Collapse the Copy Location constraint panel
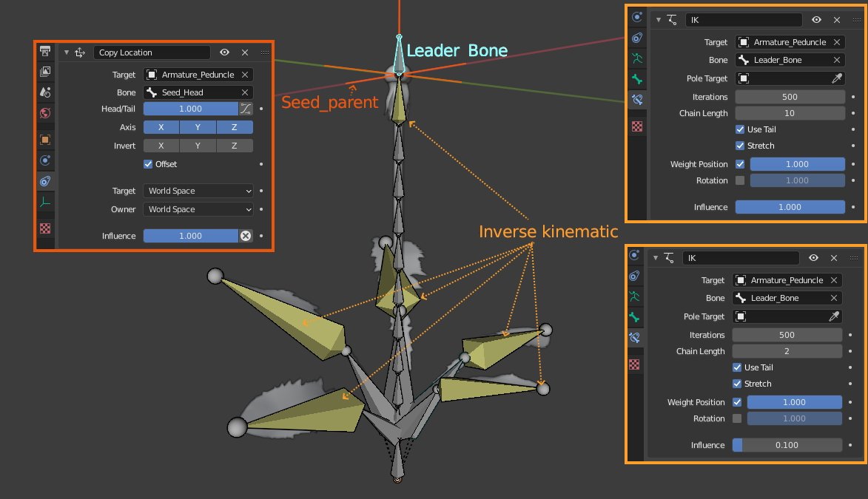The width and height of the screenshot is (868, 499). click(66, 52)
